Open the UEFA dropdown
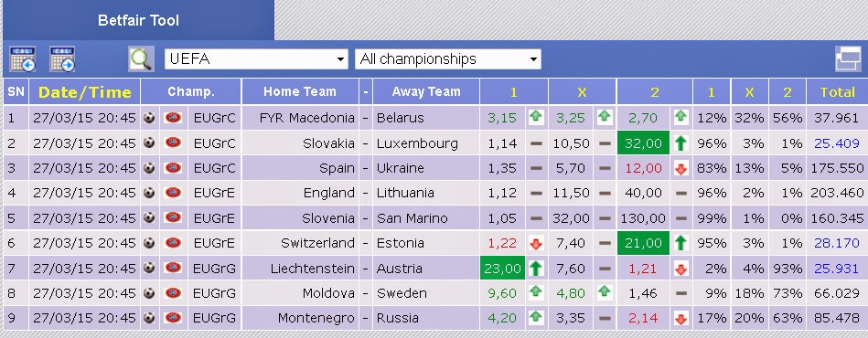868x338 pixels. pyautogui.click(x=256, y=59)
